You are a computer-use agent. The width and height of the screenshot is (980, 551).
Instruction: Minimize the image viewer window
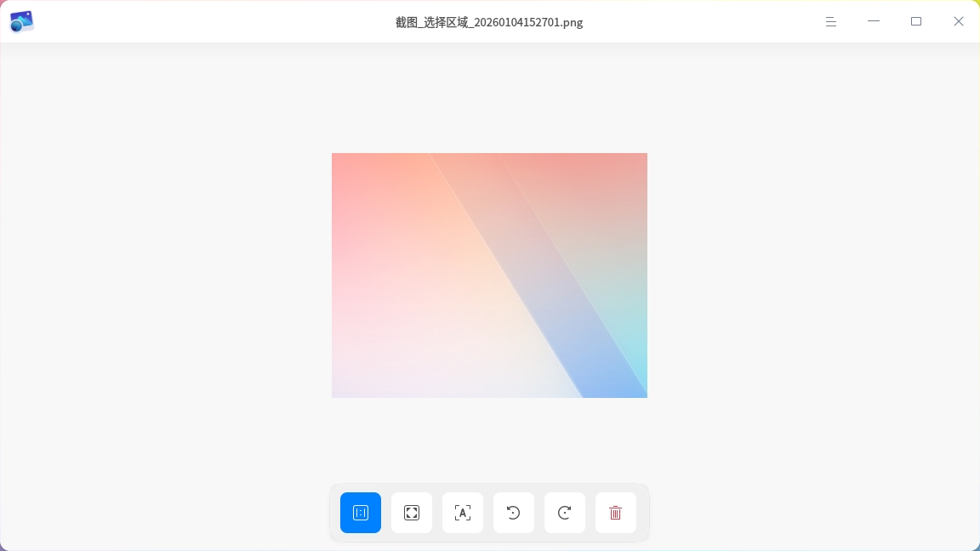[x=874, y=22]
